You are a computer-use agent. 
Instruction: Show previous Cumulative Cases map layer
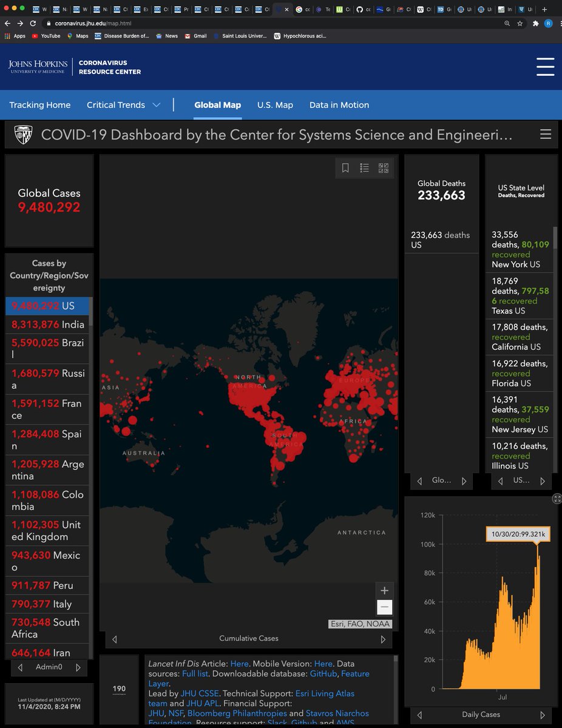115,639
